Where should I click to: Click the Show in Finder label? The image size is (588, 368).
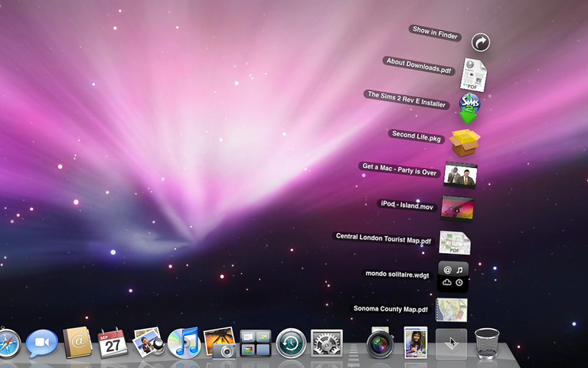click(435, 33)
